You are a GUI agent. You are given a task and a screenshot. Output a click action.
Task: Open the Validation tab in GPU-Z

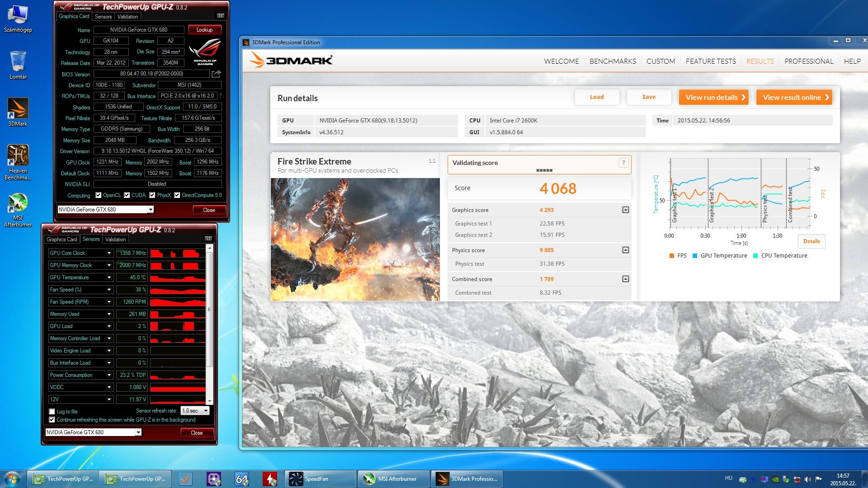point(127,17)
